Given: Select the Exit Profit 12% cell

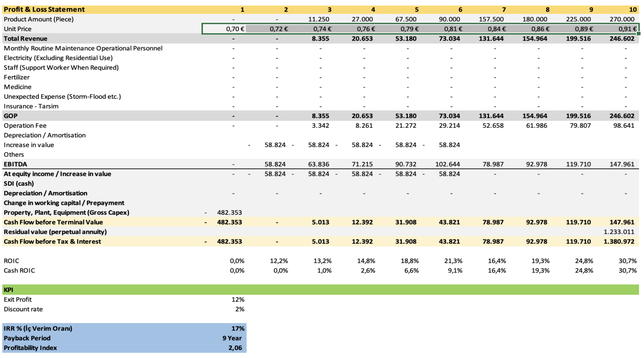Looking at the screenshot, I should (x=237, y=300).
